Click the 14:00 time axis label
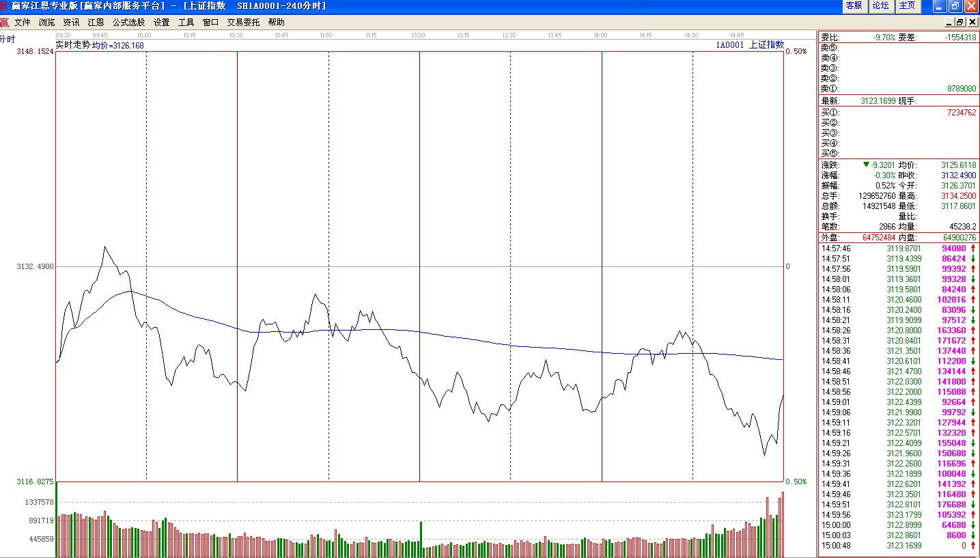The width and height of the screenshot is (980, 558). pyautogui.click(x=600, y=35)
